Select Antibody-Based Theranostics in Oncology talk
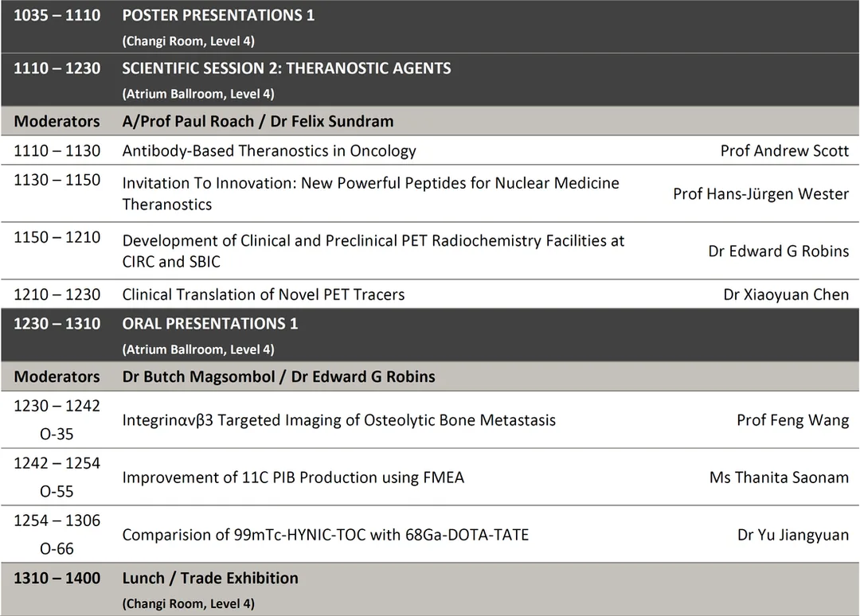860x616 pixels. [x=269, y=150]
